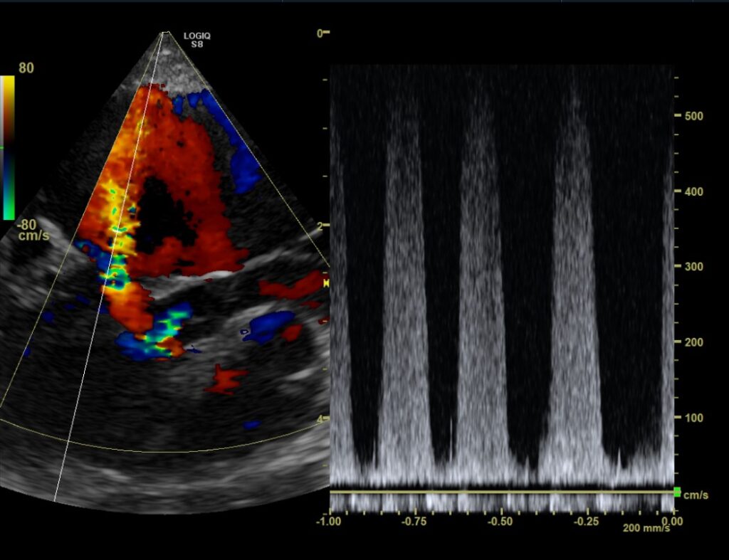This screenshot has height=560, width=729.
Task: Click the -0.75 time axis label
Action: tap(414, 521)
